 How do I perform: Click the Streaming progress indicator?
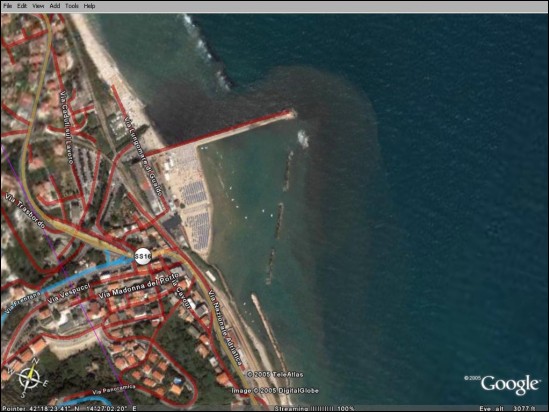(314, 408)
